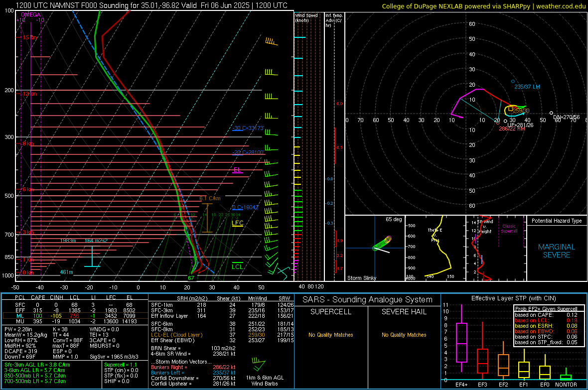The height and width of the screenshot is (390, 588).
Task: Click the Classic Supercell label in SR wind plot
Action: 509,229
